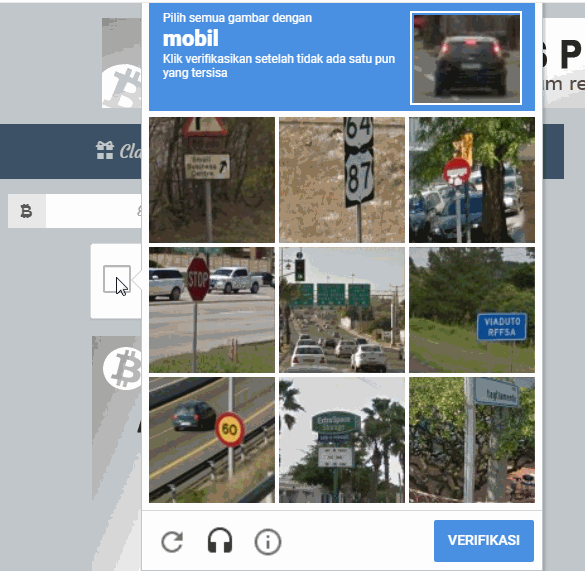The image size is (585, 571).
Task: Switch to the audio challenge headphone icon
Action: [220, 540]
